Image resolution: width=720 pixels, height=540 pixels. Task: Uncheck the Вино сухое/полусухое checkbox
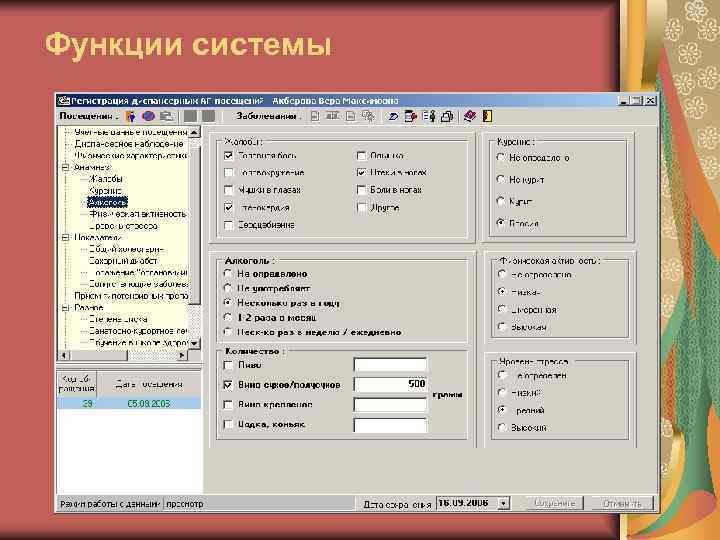228,385
